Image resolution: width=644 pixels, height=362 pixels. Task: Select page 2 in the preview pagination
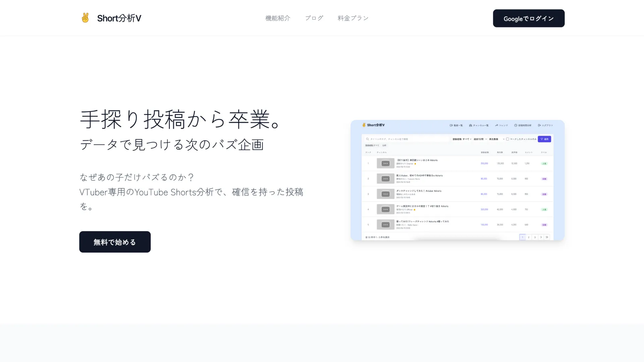tap(529, 237)
